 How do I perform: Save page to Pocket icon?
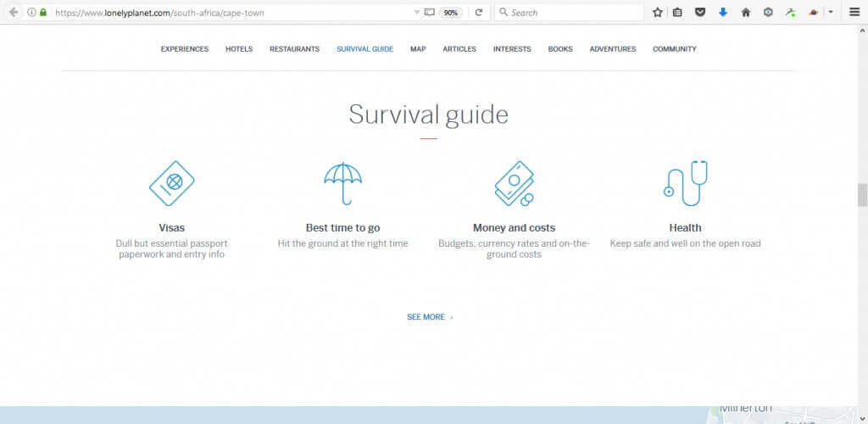click(x=700, y=12)
